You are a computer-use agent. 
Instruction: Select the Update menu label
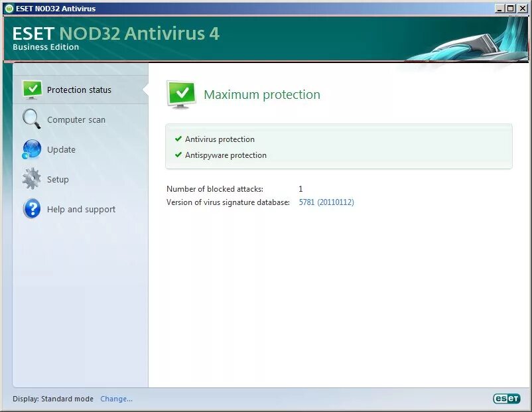point(61,150)
